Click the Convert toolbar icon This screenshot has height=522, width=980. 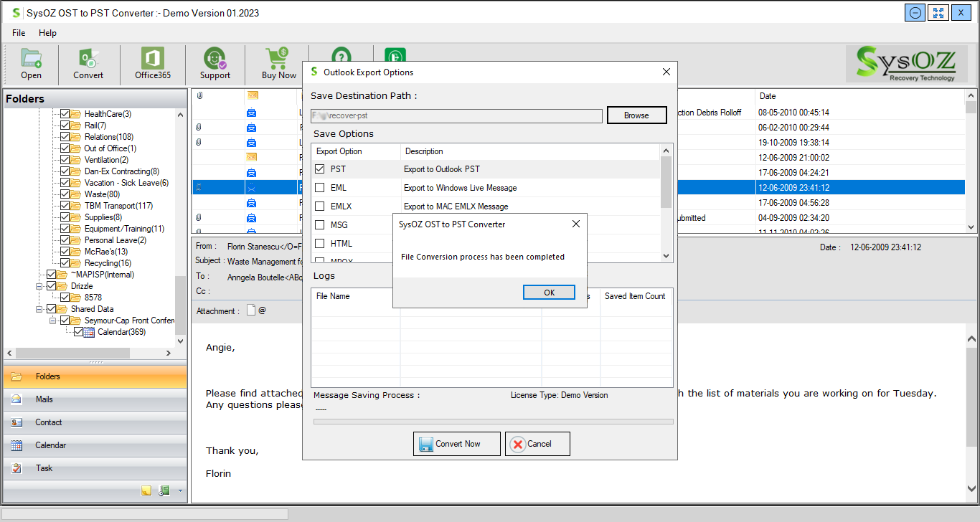(x=88, y=64)
